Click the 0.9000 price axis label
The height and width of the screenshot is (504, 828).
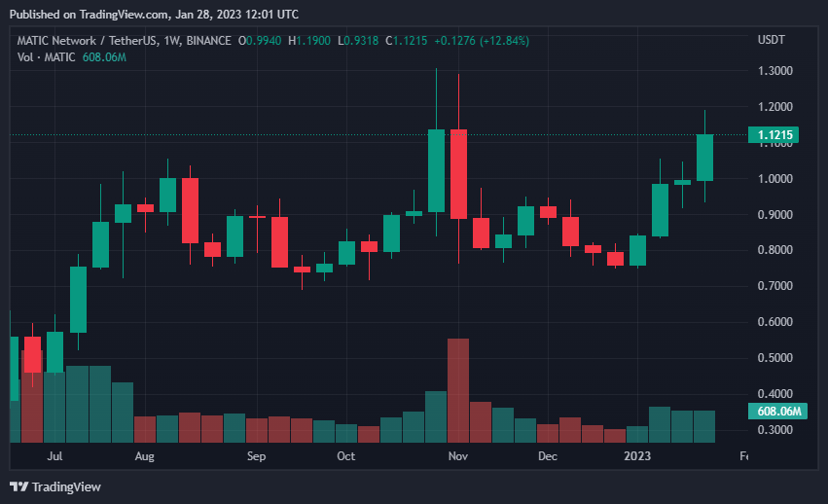pos(775,214)
